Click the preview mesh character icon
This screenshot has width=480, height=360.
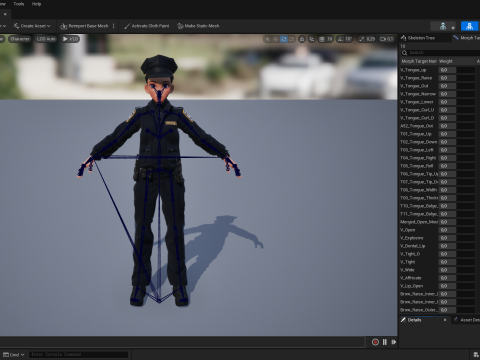coord(443,26)
